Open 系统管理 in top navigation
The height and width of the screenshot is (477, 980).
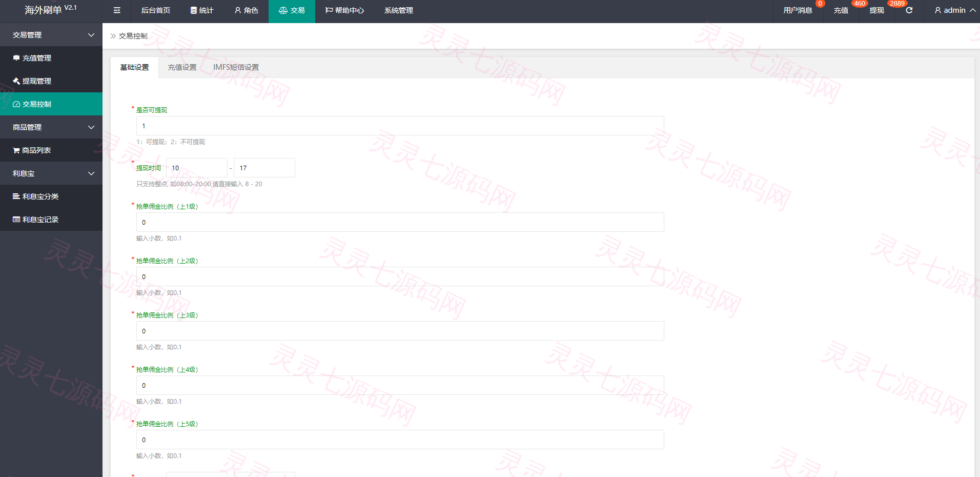tap(399, 10)
